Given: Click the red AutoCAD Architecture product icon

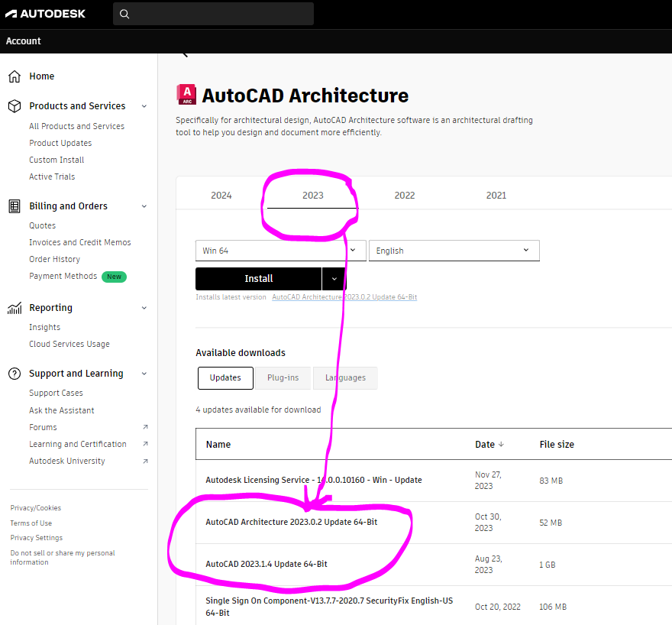Looking at the screenshot, I should click(187, 95).
